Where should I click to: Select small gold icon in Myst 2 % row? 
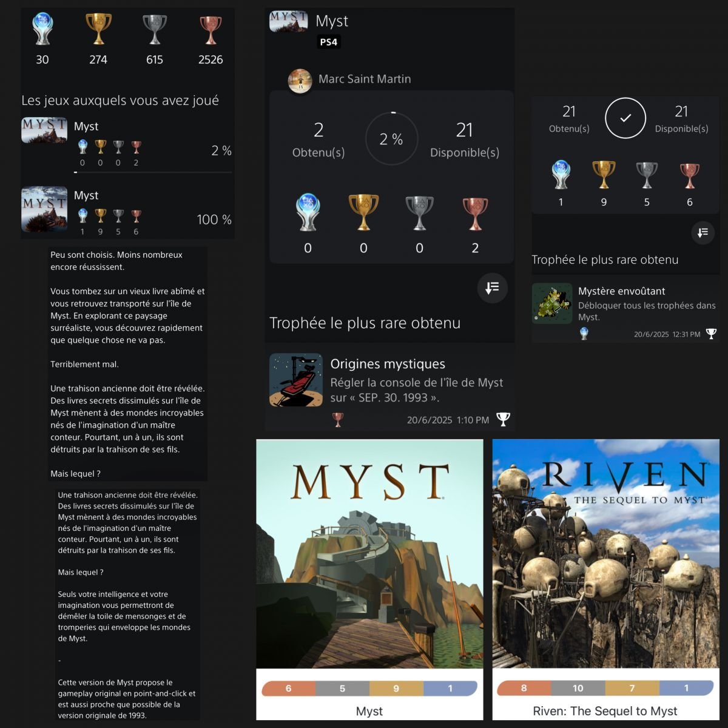(100, 147)
